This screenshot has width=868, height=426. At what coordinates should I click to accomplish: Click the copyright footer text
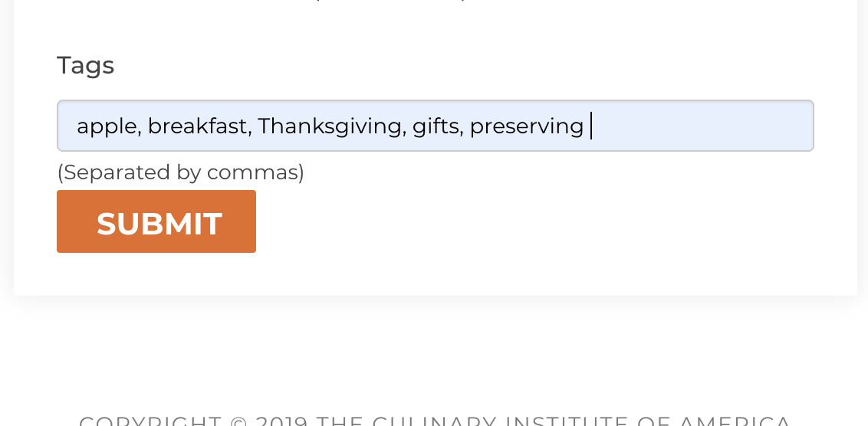click(435, 421)
